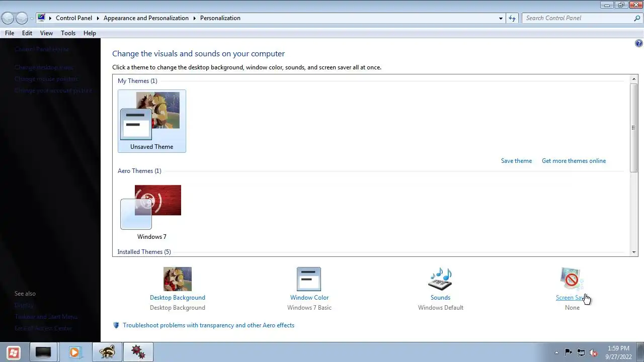Open the Tools menu

[68, 33]
